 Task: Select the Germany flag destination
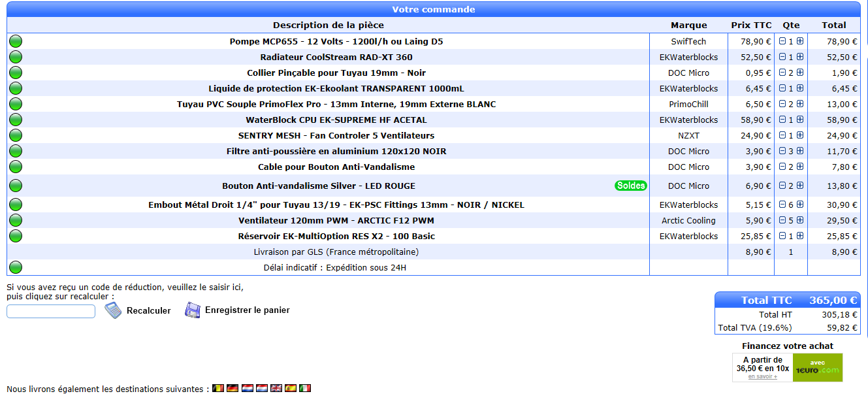(233, 388)
